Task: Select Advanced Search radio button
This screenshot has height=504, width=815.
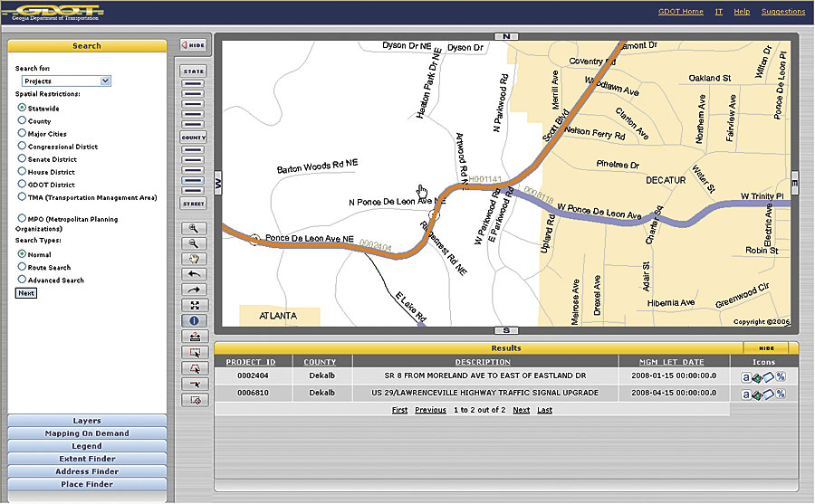Action: coord(22,279)
